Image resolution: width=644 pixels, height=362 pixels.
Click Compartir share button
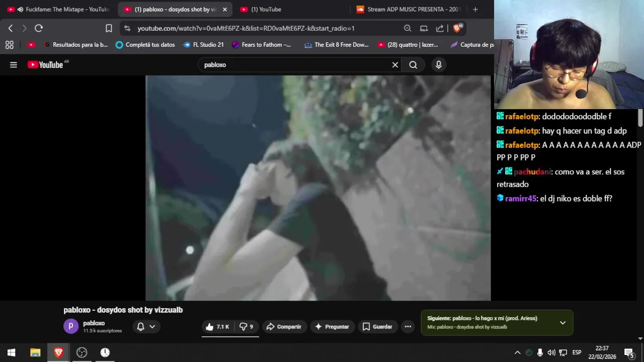click(x=284, y=327)
